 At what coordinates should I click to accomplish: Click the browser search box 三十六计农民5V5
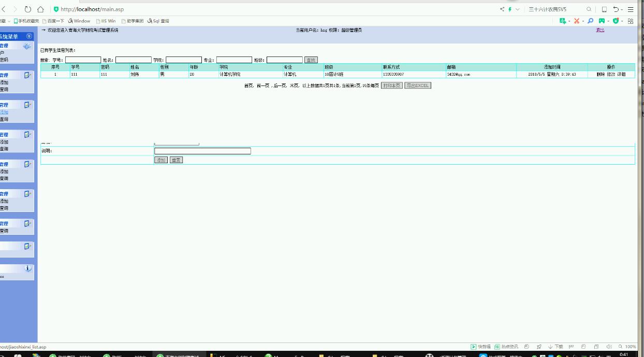tap(557, 9)
